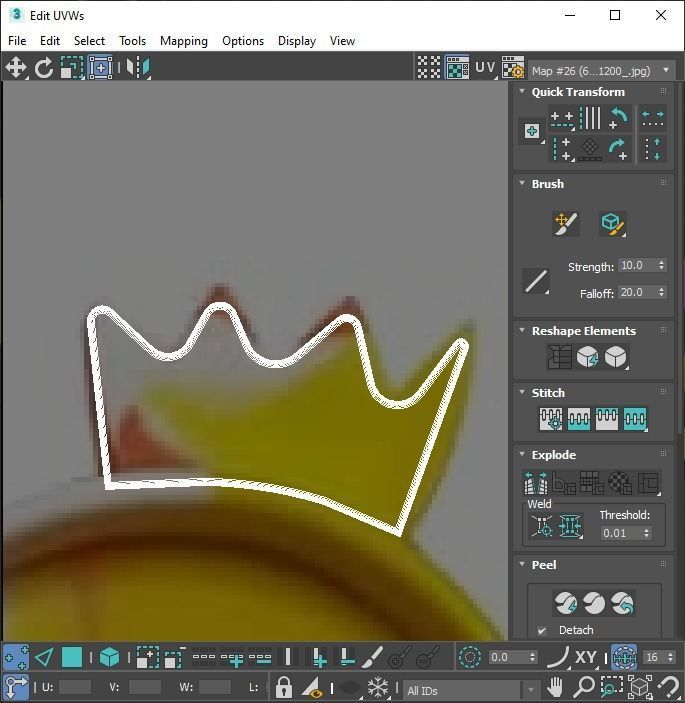Image resolution: width=685 pixels, height=703 pixels.
Task: Click the brush falloff type icon
Action: pyautogui.click(x=536, y=282)
